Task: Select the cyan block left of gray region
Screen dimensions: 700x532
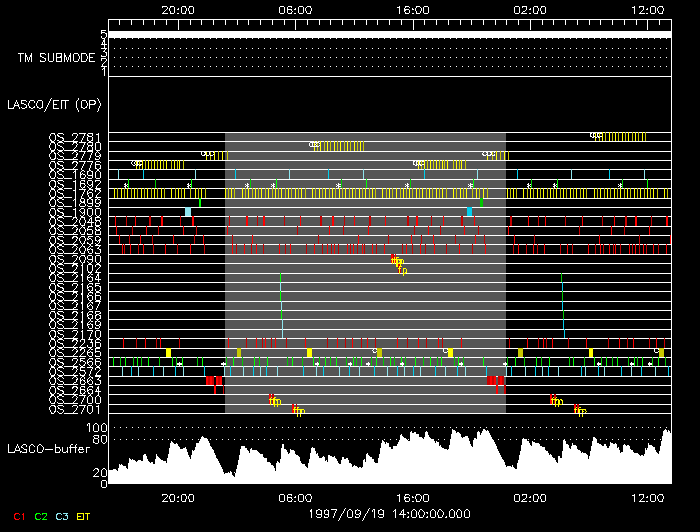Action: click(188, 212)
